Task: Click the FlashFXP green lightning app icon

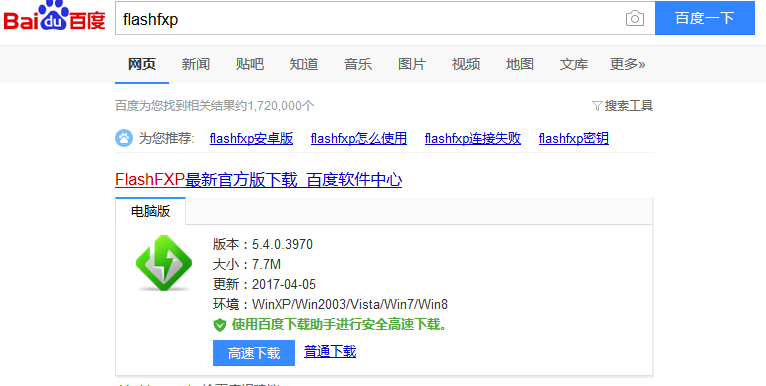Action: 164,263
